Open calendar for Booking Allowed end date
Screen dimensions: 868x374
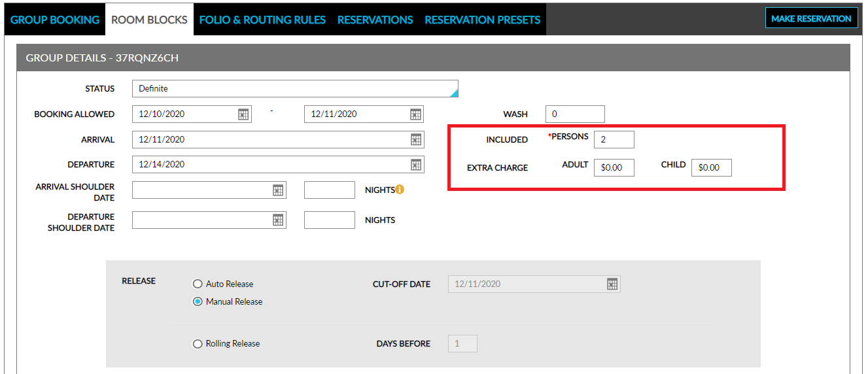click(415, 114)
